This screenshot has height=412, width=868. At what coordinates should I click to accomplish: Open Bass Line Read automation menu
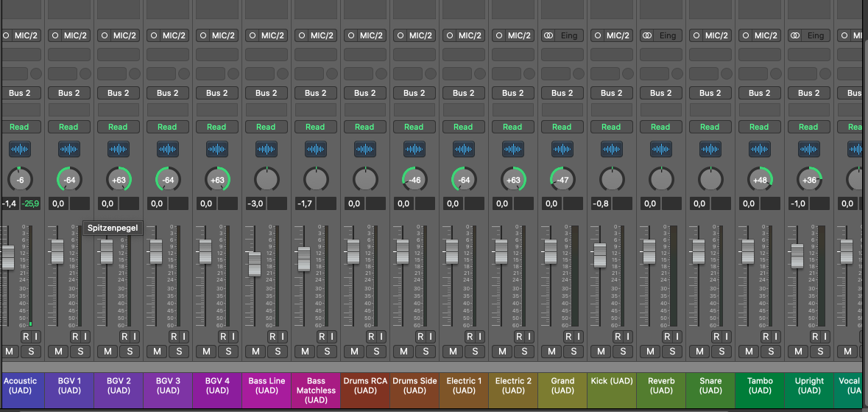tap(266, 127)
